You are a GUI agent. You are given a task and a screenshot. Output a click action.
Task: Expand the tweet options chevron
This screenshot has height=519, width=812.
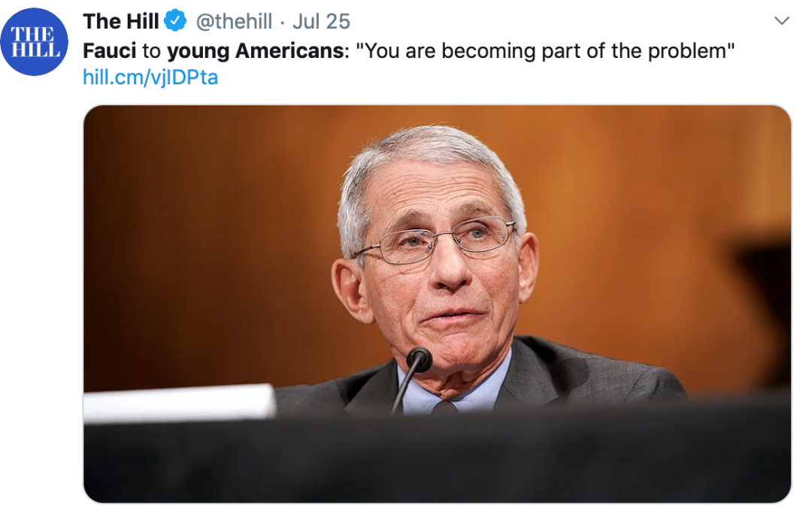click(781, 21)
